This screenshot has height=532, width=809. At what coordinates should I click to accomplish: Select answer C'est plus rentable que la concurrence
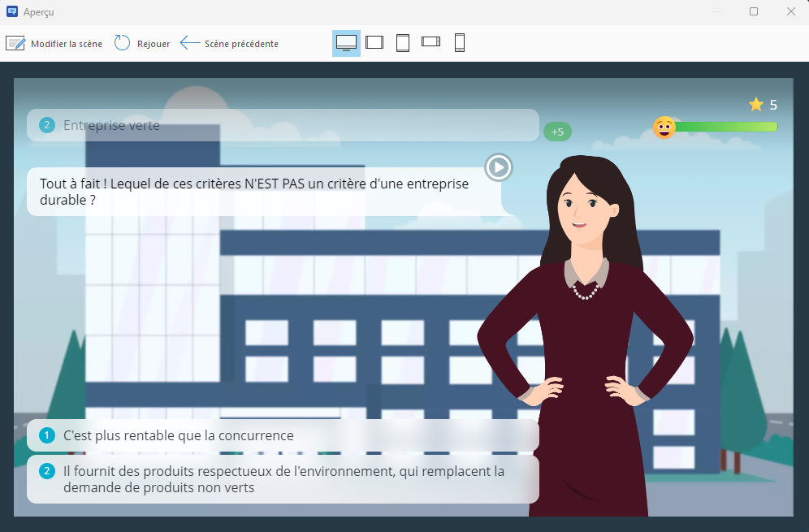282,435
